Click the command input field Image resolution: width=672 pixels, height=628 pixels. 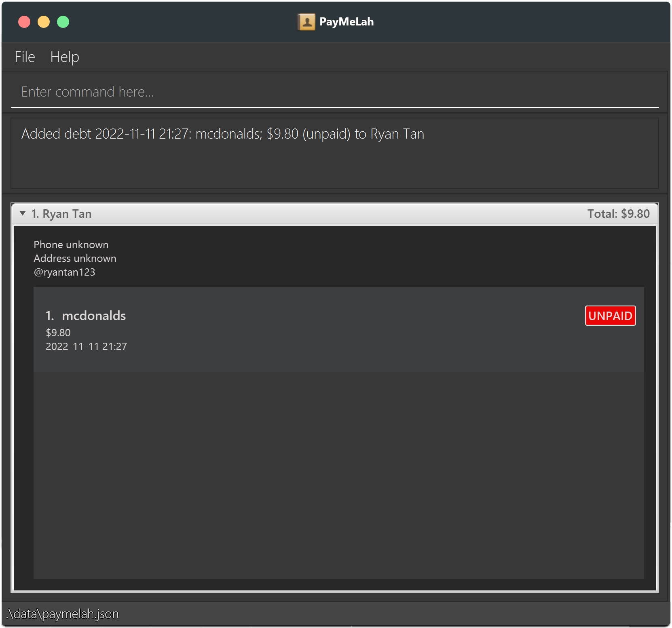click(335, 92)
